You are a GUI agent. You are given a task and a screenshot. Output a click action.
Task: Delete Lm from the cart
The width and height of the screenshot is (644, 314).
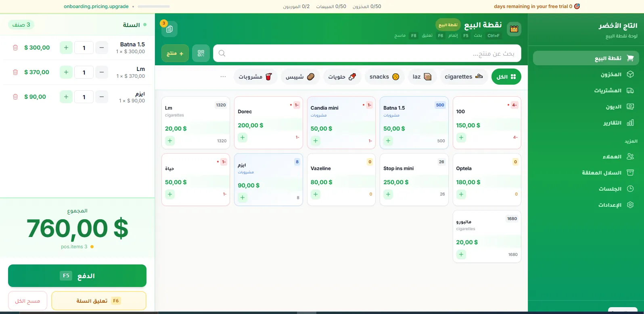(x=15, y=72)
